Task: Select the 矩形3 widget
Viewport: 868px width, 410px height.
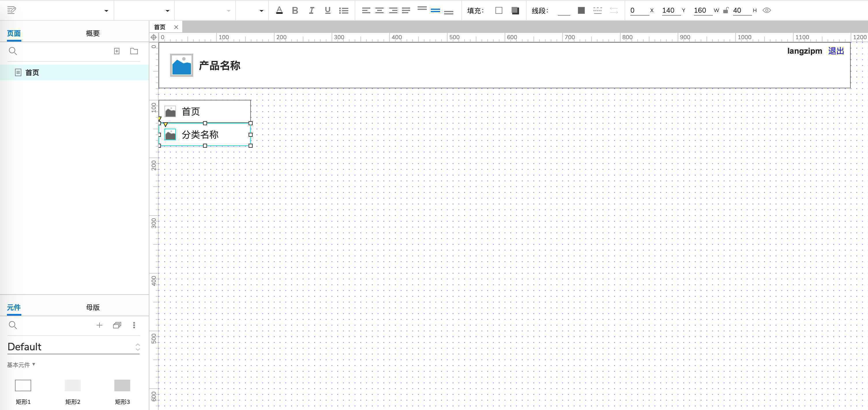Action: (x=122, y=392)
